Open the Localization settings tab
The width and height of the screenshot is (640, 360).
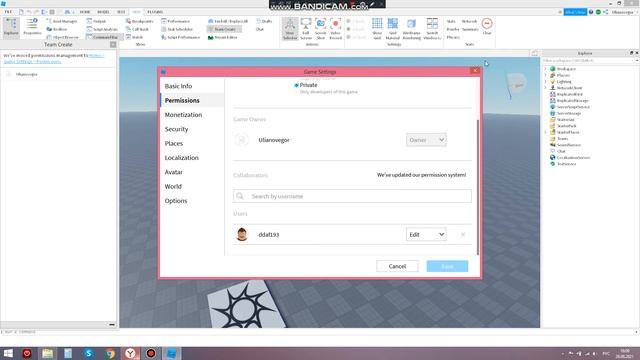point(182,158)
